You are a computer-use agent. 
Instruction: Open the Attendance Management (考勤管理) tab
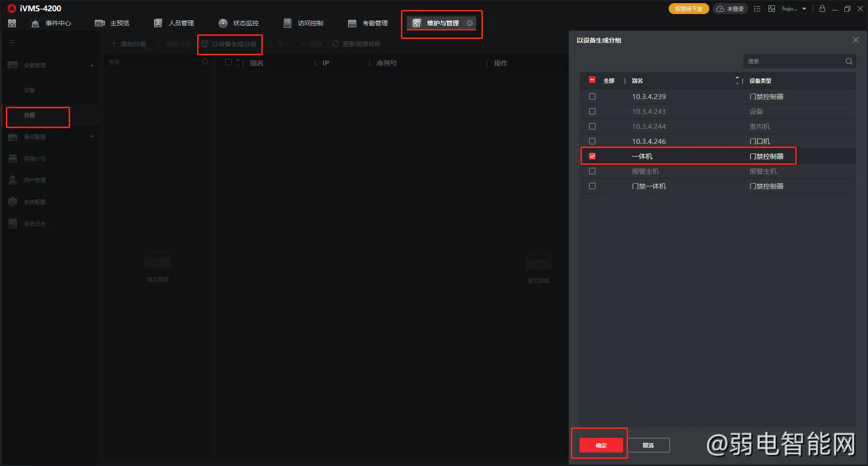[368, 23]
